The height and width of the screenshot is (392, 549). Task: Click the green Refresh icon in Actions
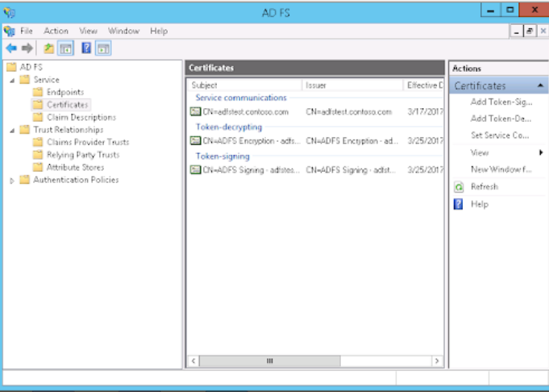(459, 186)
